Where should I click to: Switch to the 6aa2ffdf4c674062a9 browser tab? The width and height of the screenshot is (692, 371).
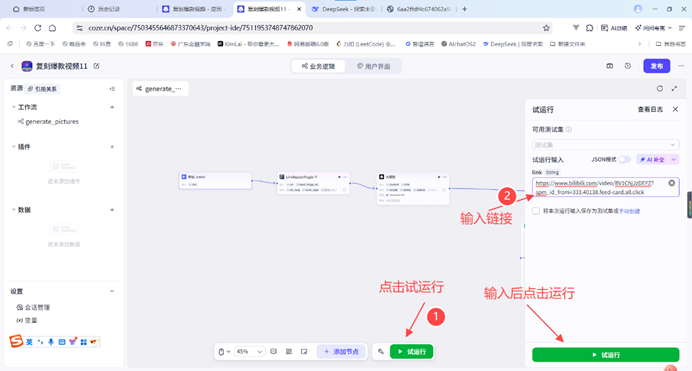tap(419, 9)
